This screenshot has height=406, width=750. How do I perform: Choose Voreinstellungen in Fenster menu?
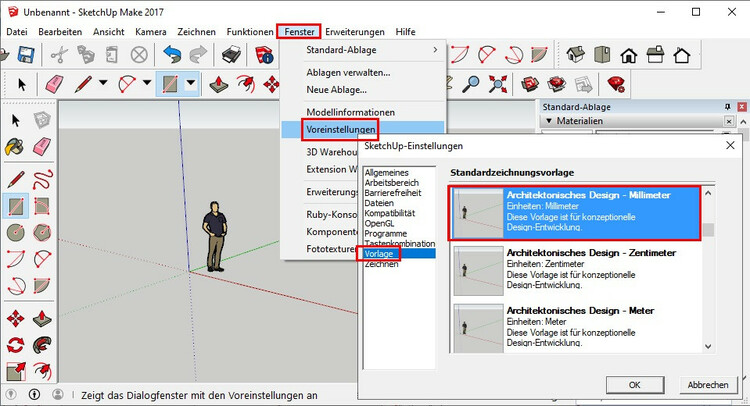[363, 129]
